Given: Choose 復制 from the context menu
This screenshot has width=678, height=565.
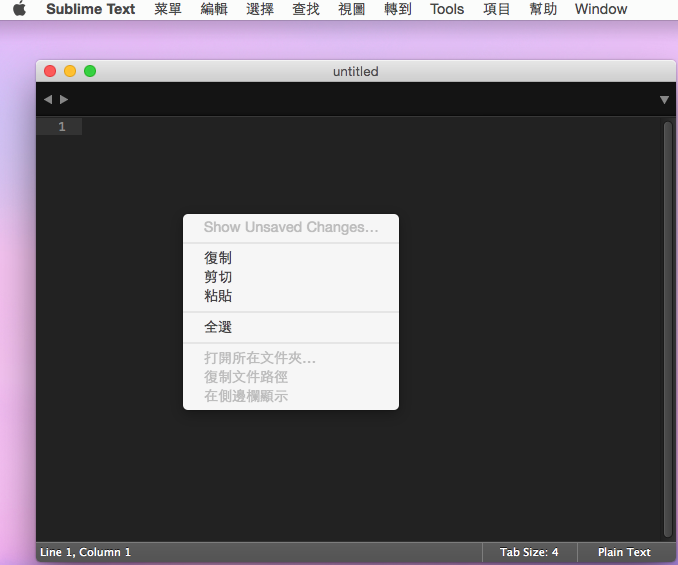Looking at the screenshot, I should click(x=291, y=258).
